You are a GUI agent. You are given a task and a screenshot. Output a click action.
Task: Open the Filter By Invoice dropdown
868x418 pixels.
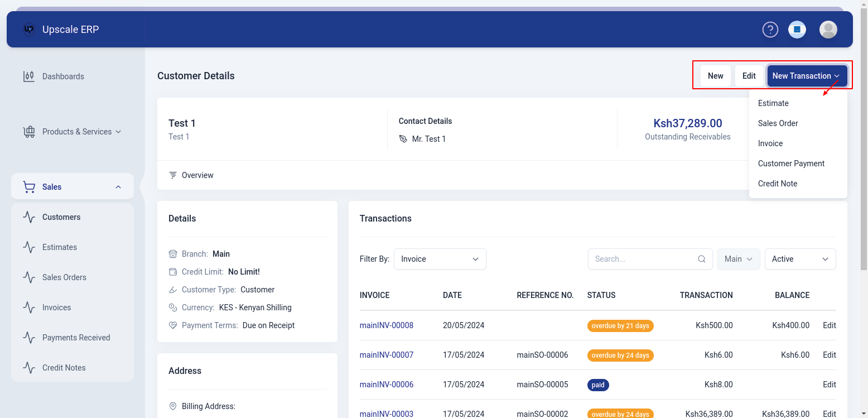tap(440, 259)
